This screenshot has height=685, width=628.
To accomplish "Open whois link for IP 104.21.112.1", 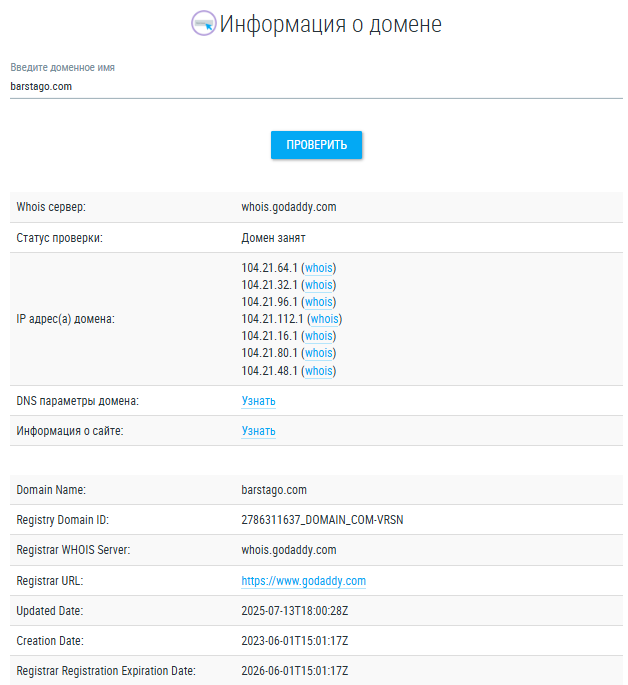I will (325, 319).
